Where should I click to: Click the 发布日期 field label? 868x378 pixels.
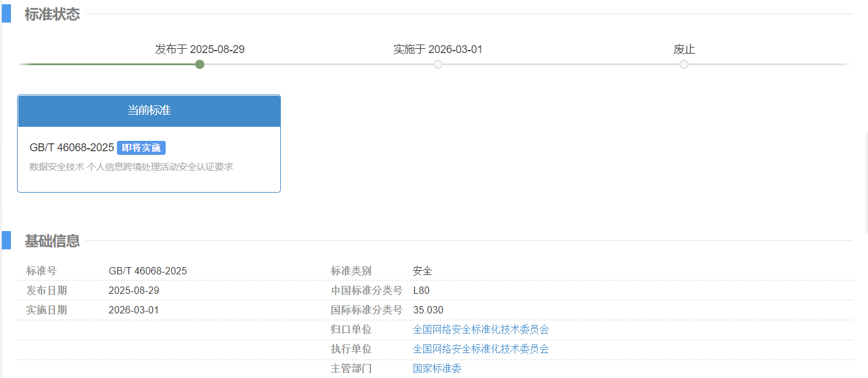click(x=46, y=290)
